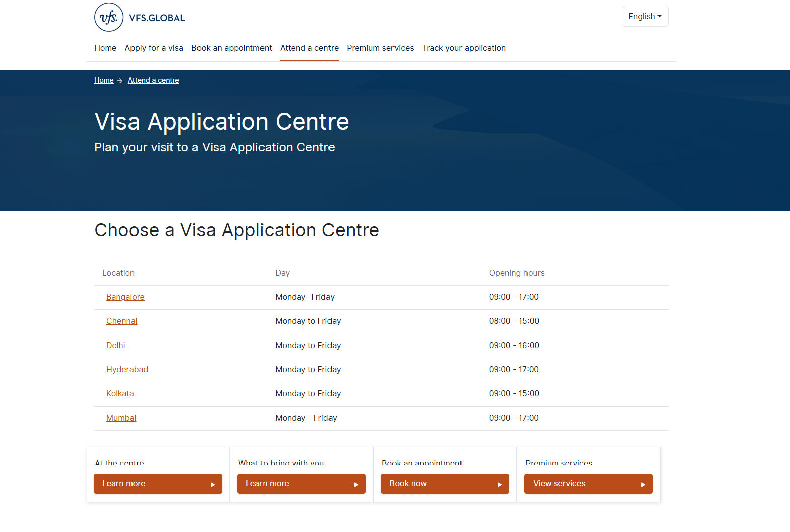Click the Location column header
This screenshot has height=532, width=790.
tap(118, 273)
